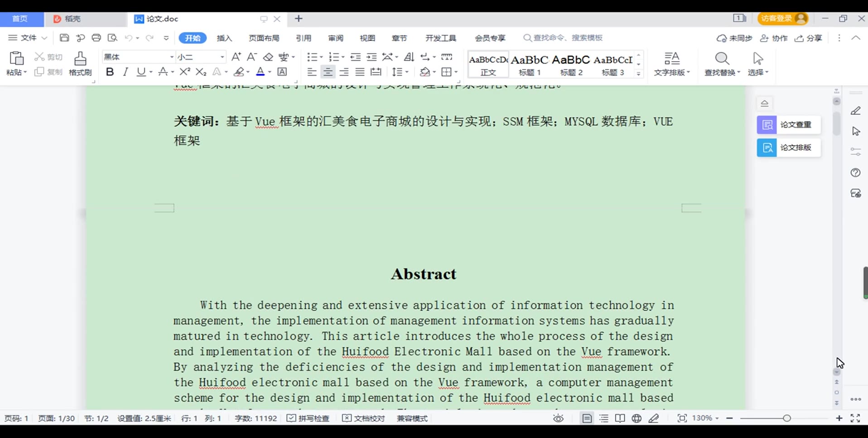Open the font name dropdown
The height and width of the screenshot is (438, 868).
click(172, 57)
